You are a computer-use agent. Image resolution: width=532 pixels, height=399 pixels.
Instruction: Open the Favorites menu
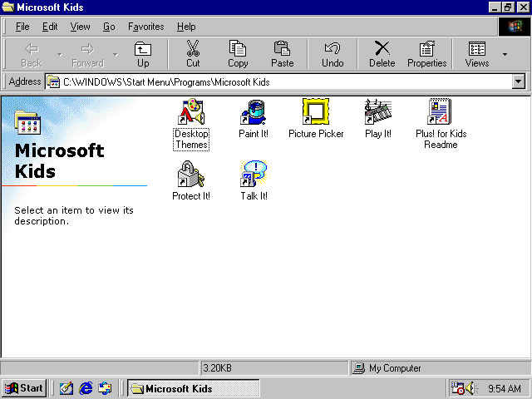[145, 27]
